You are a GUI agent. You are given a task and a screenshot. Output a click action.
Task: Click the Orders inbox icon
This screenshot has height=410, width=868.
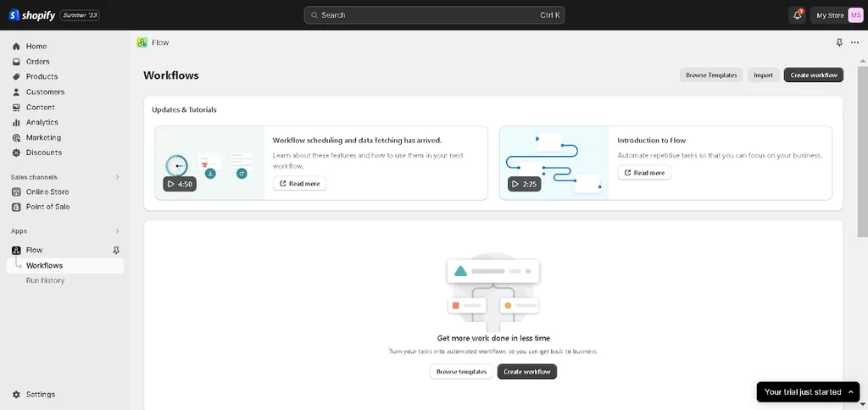(x=16, y=62)
